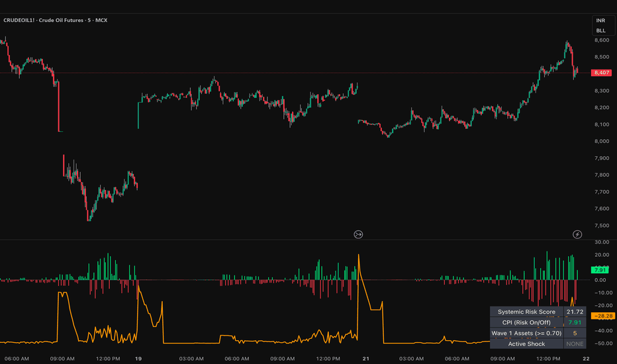Click the NONE value next to Active Shock

pyautogui.click(x=575, y=343)
